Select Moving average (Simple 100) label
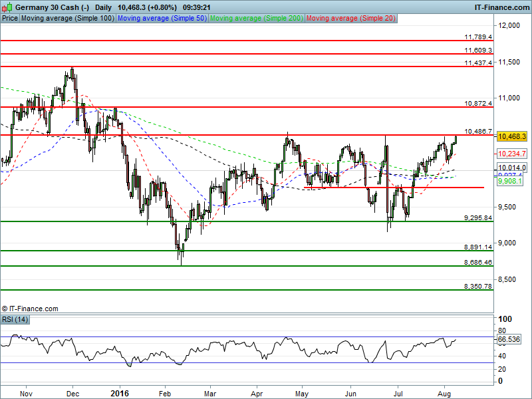This screenshot has height=399, width=532. click(68, 19)
